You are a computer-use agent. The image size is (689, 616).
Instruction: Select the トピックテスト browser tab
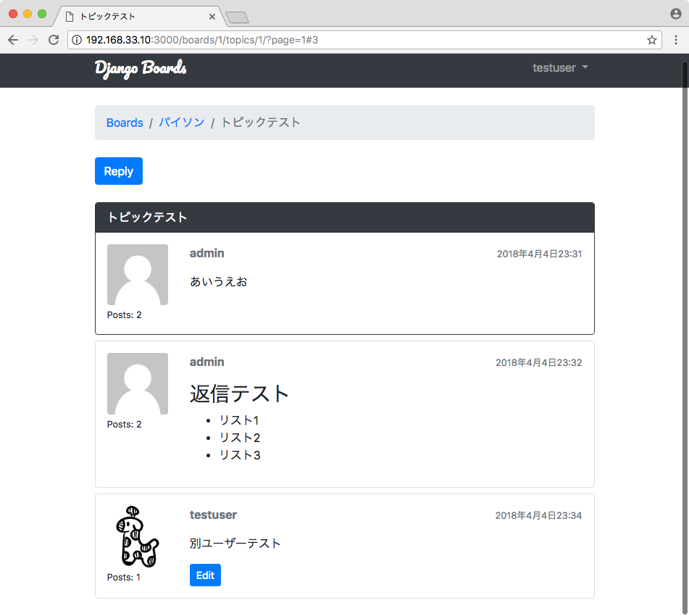(138, 17)
